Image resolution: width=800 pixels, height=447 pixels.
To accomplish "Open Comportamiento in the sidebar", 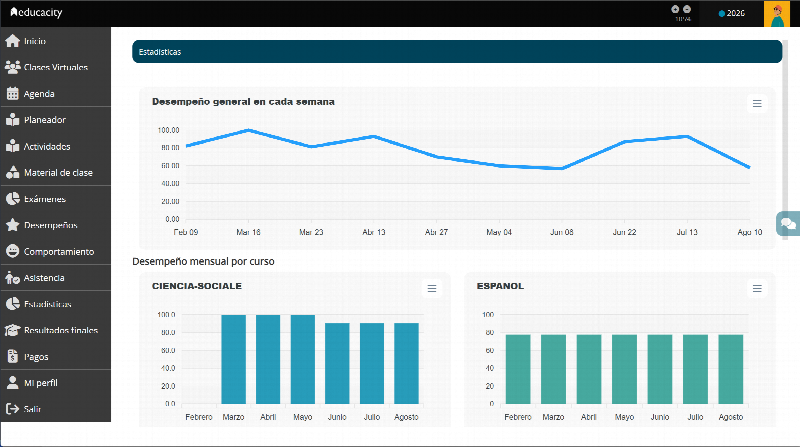I will (56, 251).
